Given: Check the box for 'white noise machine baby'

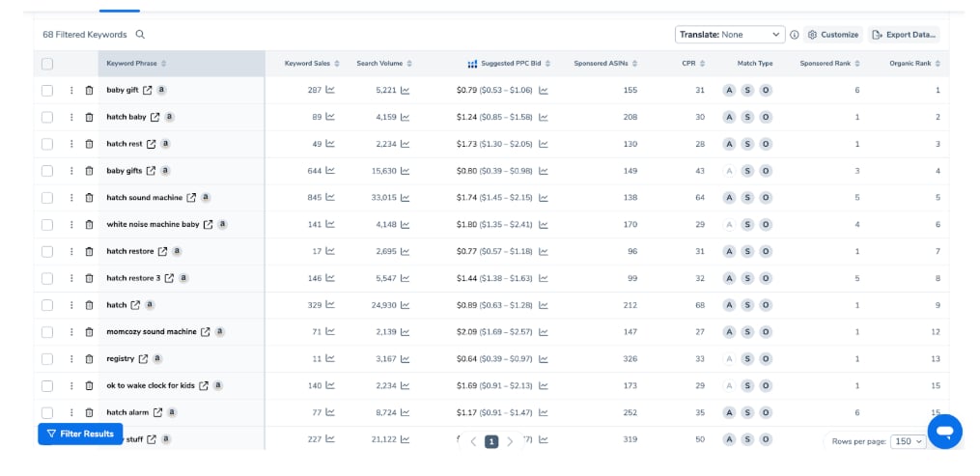Looking at the screenshot, I should click(x=47, y=225).
